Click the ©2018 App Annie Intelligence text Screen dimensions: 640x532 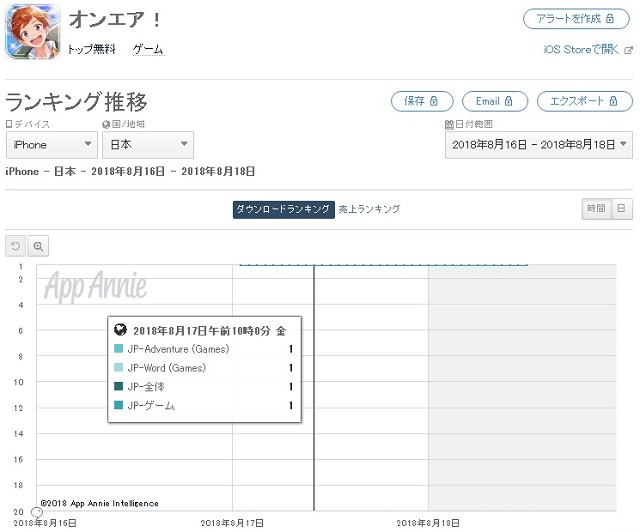click(x=100, y=503)
